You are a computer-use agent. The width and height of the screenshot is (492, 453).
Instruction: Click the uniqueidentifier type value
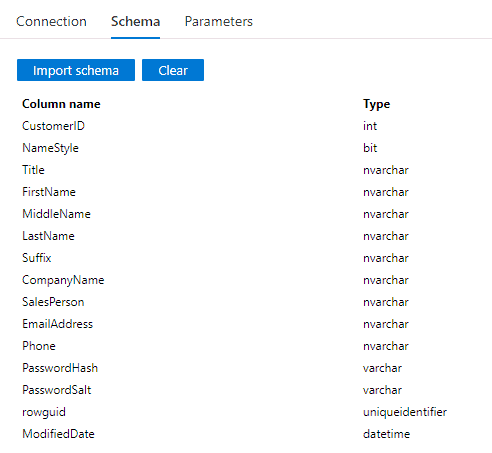(405, 412)
